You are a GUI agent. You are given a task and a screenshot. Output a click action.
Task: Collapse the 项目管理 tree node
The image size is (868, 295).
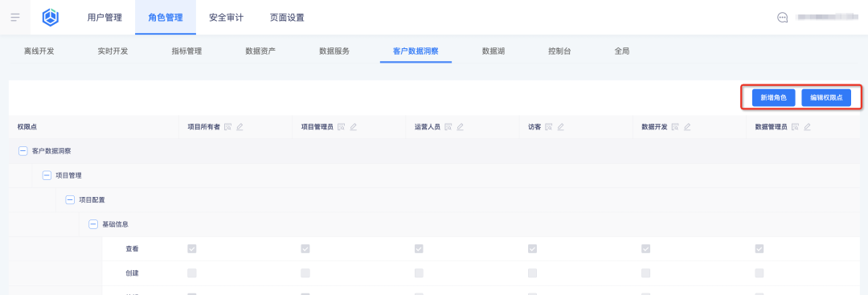[x=47, y=175]
